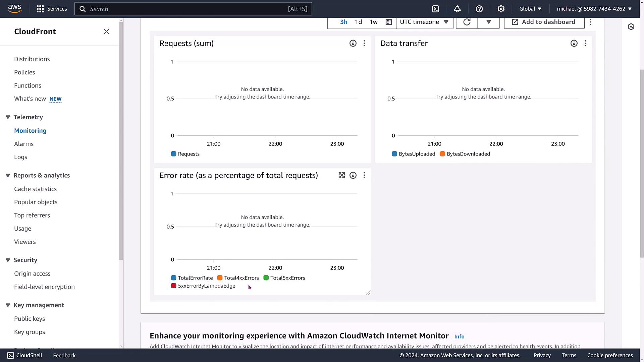
Task: Collapse the Security section
Action: point(8,260)
